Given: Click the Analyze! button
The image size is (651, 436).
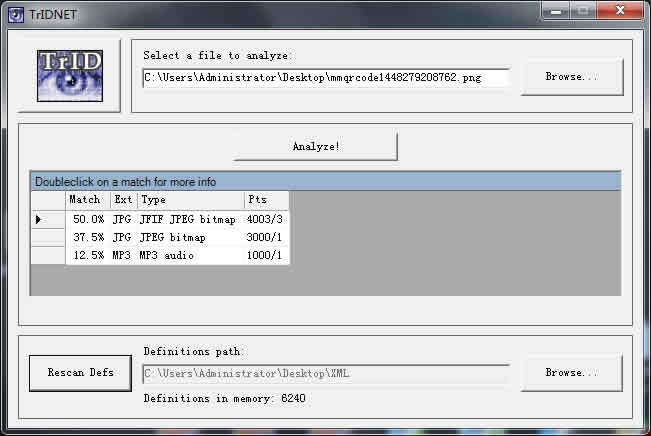Looking at the screenshot, I should [316, 146].
